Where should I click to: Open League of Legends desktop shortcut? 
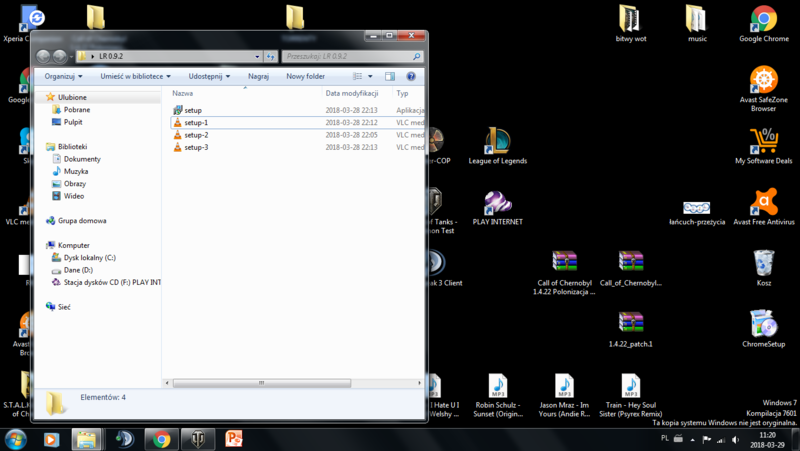(497, 143)
